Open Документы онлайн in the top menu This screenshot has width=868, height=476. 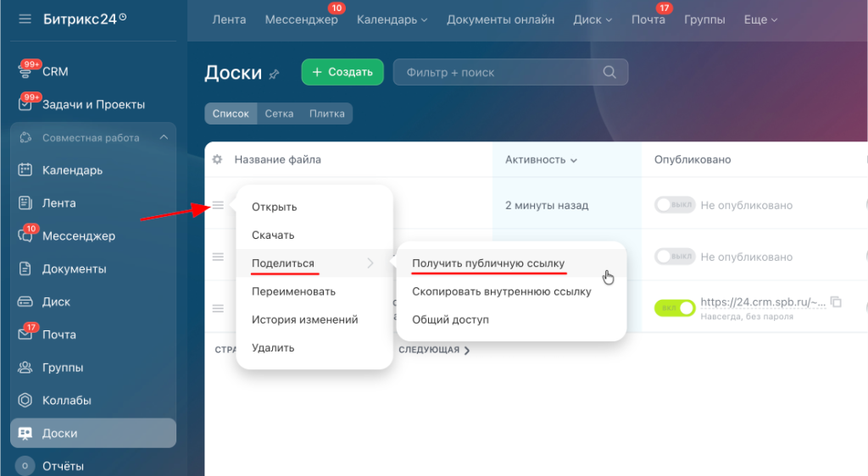pos(500,19)
